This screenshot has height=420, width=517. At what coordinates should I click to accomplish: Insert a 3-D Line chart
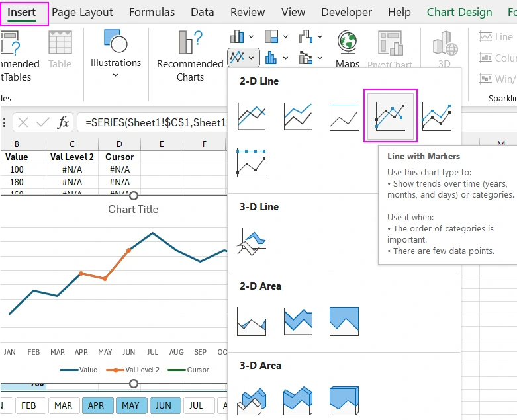click(x=252, y=241)
